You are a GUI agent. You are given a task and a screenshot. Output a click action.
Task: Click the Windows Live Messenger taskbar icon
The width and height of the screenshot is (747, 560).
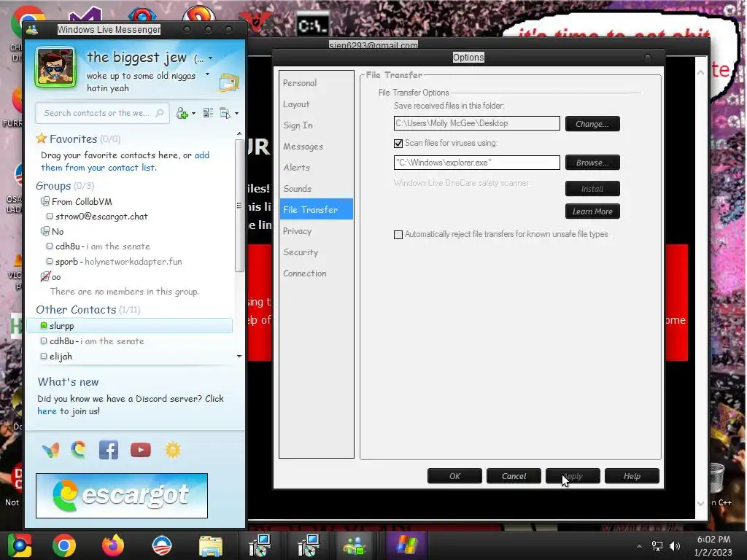tap(355, 545)
